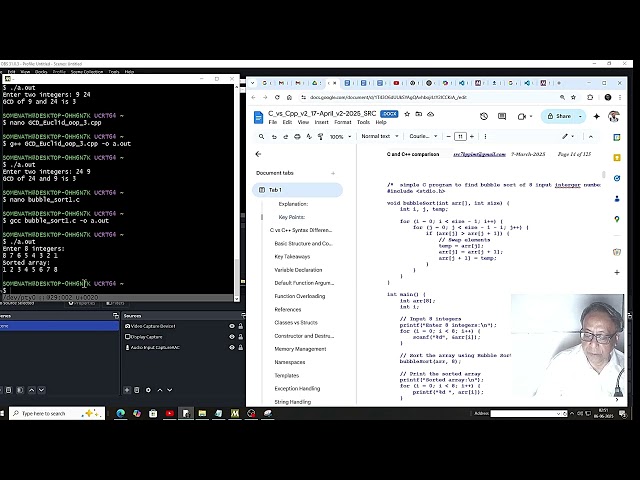
Task: Decrease the font size with minus
Action: tap(449, 136)
